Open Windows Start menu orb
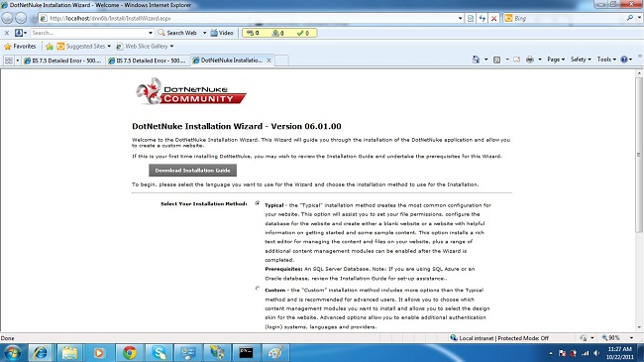 click(x=12, y=353)
